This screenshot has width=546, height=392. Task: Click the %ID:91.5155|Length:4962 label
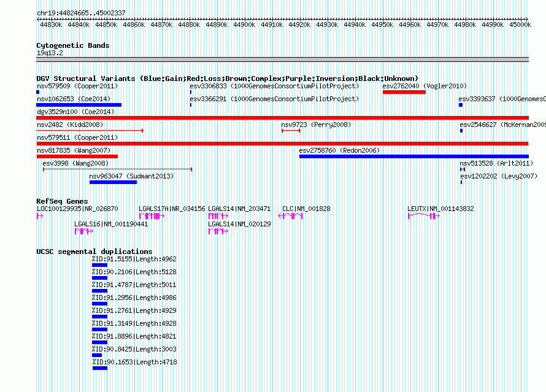tap(134, 259)
